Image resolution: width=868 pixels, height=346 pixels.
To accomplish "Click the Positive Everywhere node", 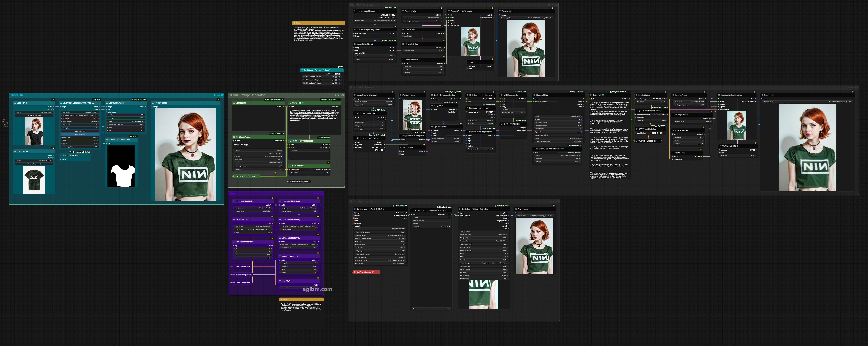I will [300, 182].
